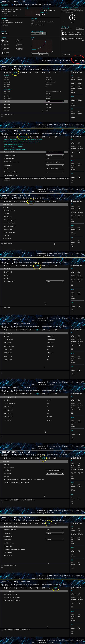
Task: Click 내 즐겨찾기(F3) icon on 고급 screen
Action: click(24, 198)
